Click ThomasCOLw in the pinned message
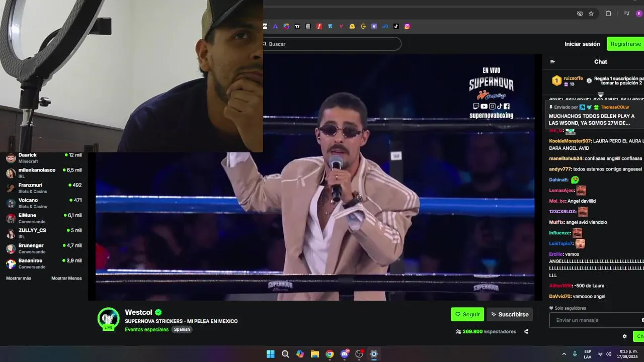Viewport: 644px width, 362px height. pyautogui.click(x=615, y=107)
